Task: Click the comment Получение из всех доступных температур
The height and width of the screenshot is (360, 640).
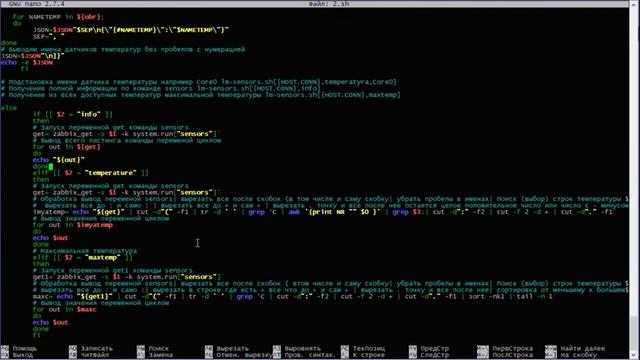Action: (x=200, y=95)
